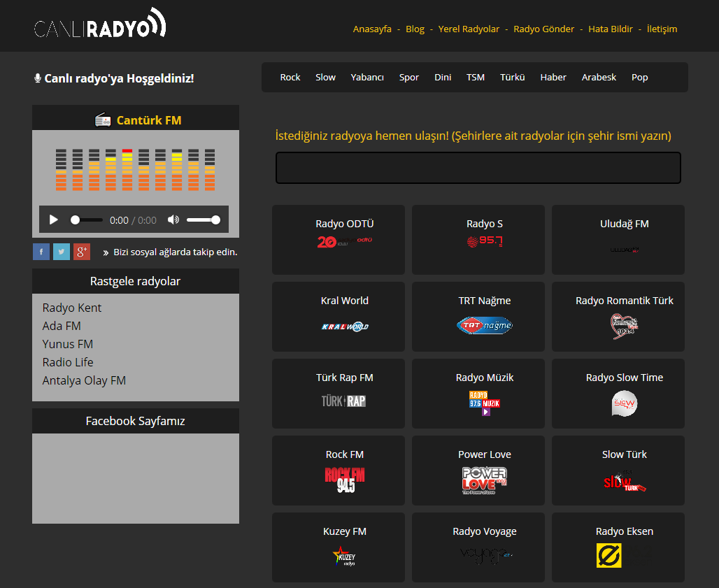Image resolution: width=719 pixels, height=588 pixels.
Task: Open the Rock FM station title
Action: 345,454
